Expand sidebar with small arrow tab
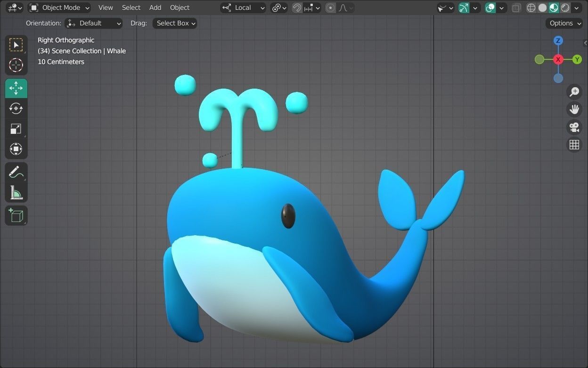 pos(586,43)
